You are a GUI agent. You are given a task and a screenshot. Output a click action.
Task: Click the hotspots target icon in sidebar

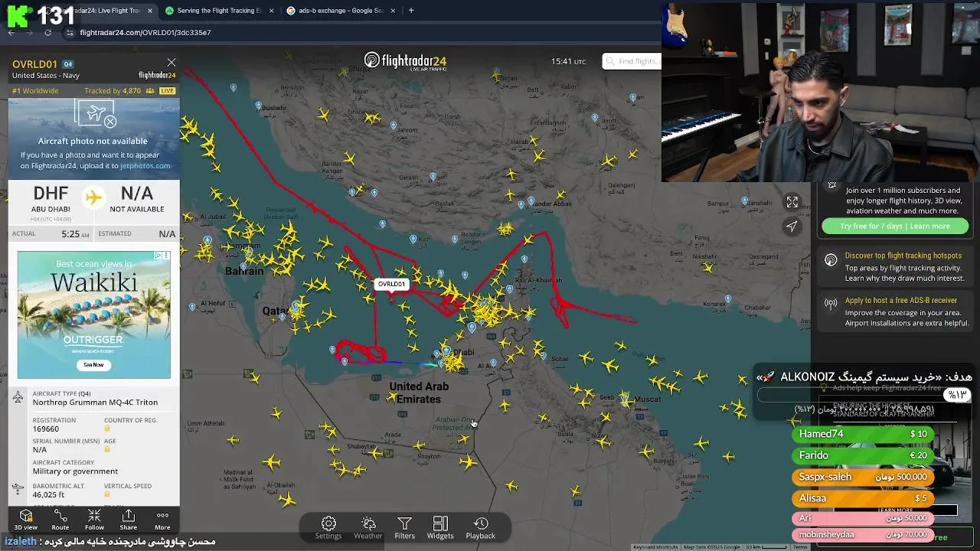pos(831,260)
